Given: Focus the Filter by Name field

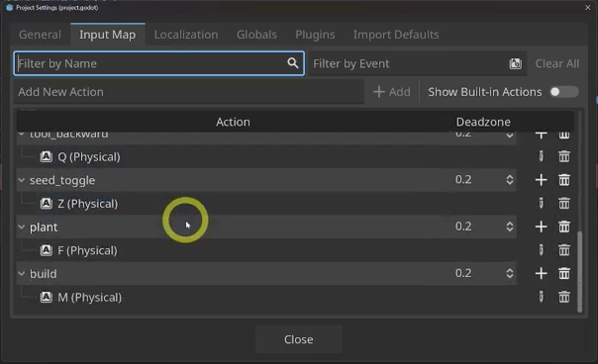Looking at the screenshot, I should (159, 63).
